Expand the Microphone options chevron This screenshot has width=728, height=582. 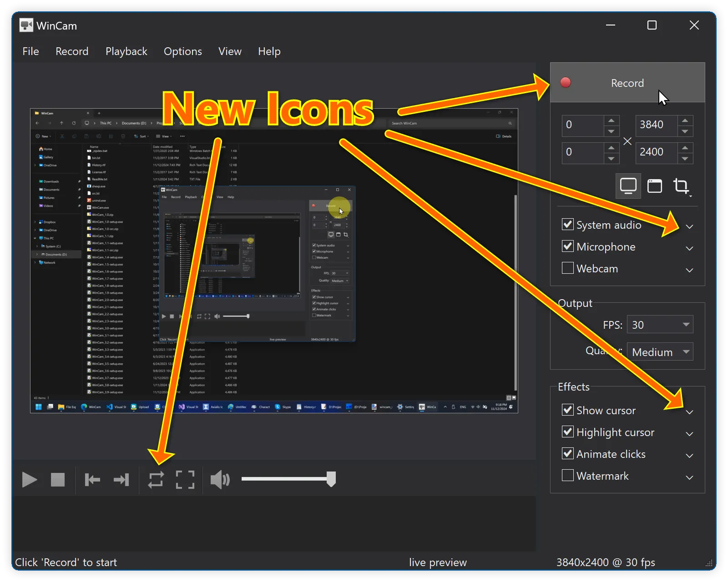click(690, 248)
